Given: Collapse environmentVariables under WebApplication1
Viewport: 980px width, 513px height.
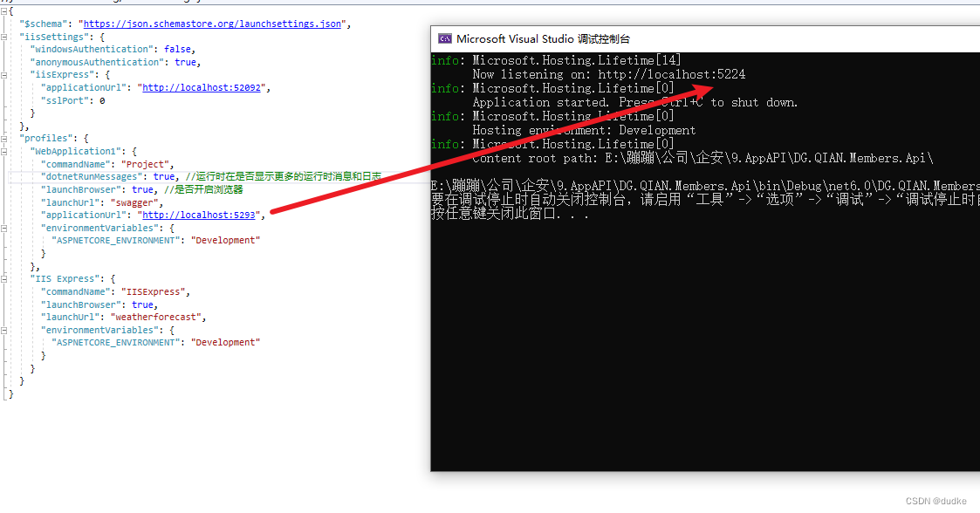Looking at the screenshot, I should click(x=3, y=228).
